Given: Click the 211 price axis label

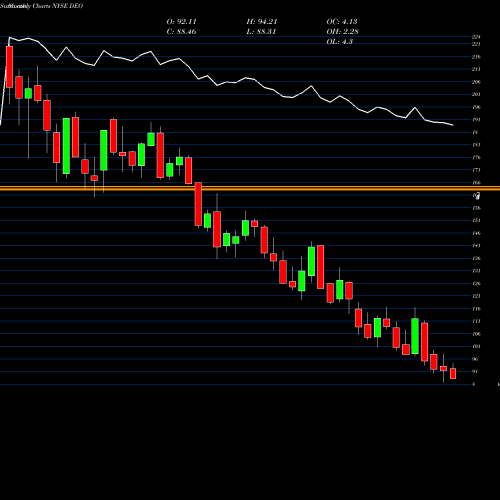Looking at the screenshot, I should [476, 69].
